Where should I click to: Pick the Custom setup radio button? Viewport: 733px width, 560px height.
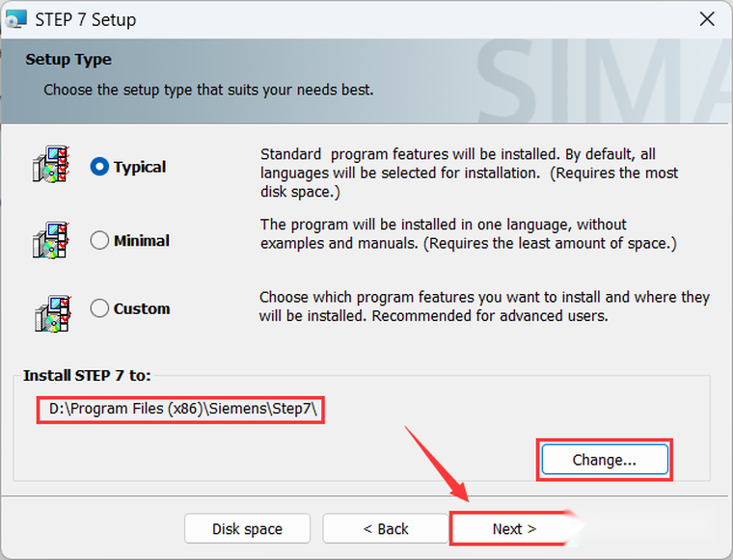(99, 308)
